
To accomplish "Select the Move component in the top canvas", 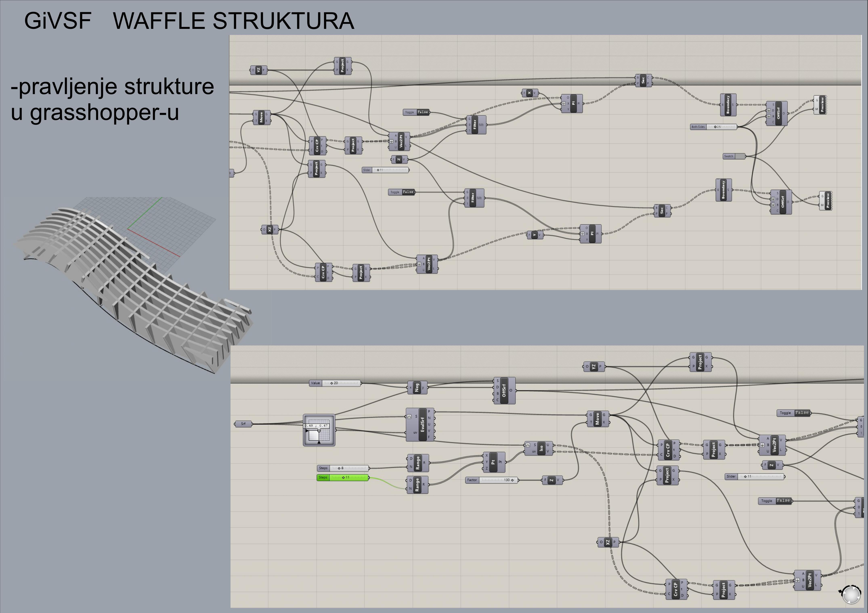I will click(x=262, y=118).
